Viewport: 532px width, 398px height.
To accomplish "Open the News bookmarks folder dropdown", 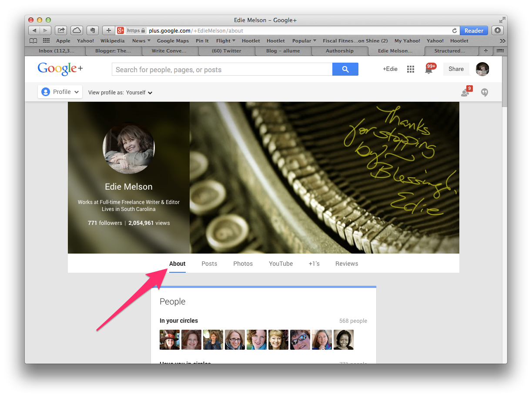I will tap(141, 41).
